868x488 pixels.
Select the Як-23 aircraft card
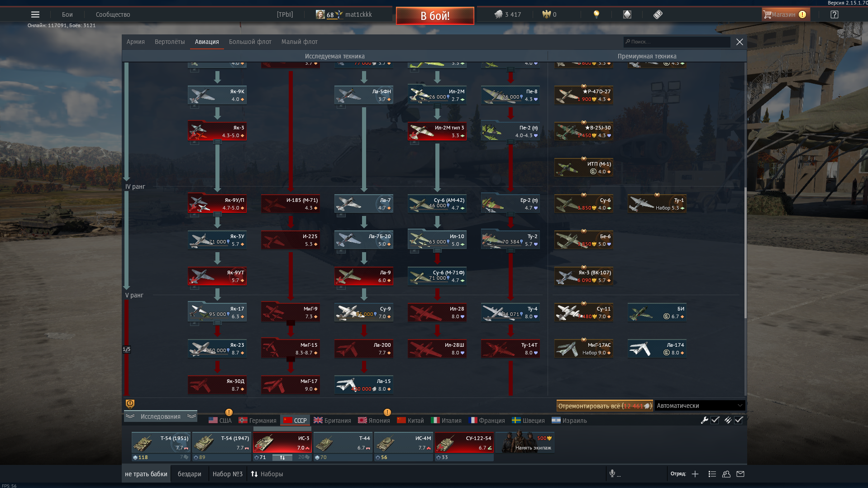pyautogui.click(x=217, y=349)
